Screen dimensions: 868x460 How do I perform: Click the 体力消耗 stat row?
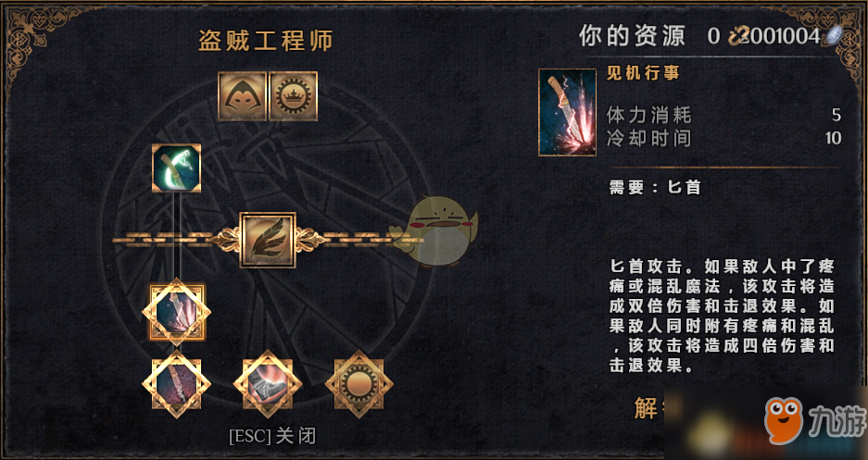coord(723,115)
